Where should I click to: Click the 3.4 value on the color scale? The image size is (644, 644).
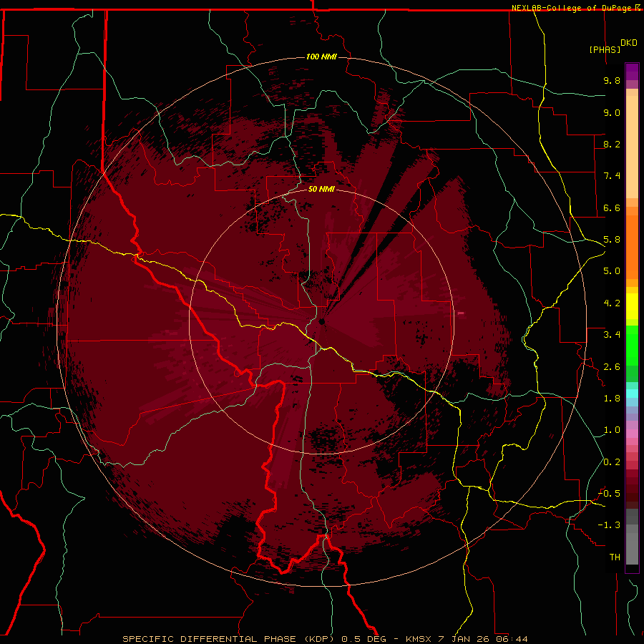click(x=612, y=335)
